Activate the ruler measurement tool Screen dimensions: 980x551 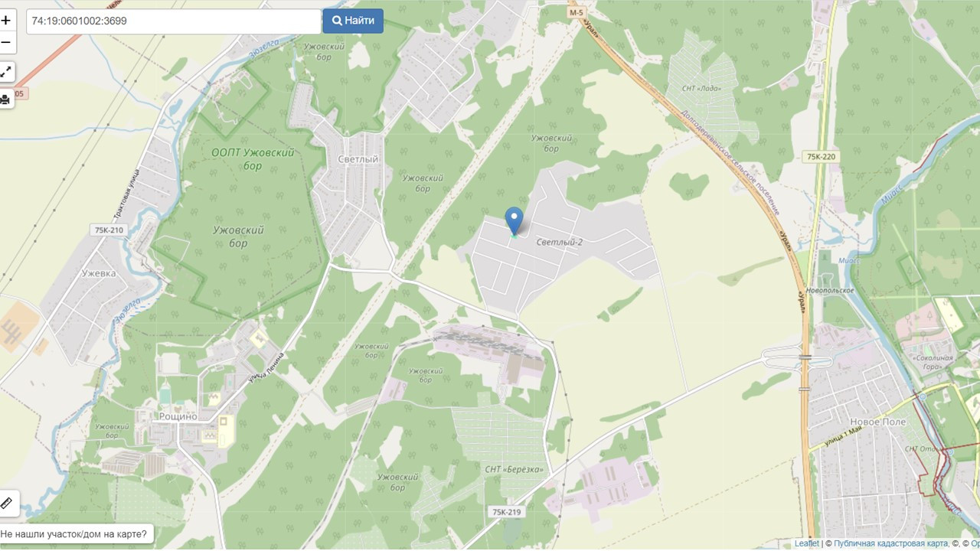(7, 503)
